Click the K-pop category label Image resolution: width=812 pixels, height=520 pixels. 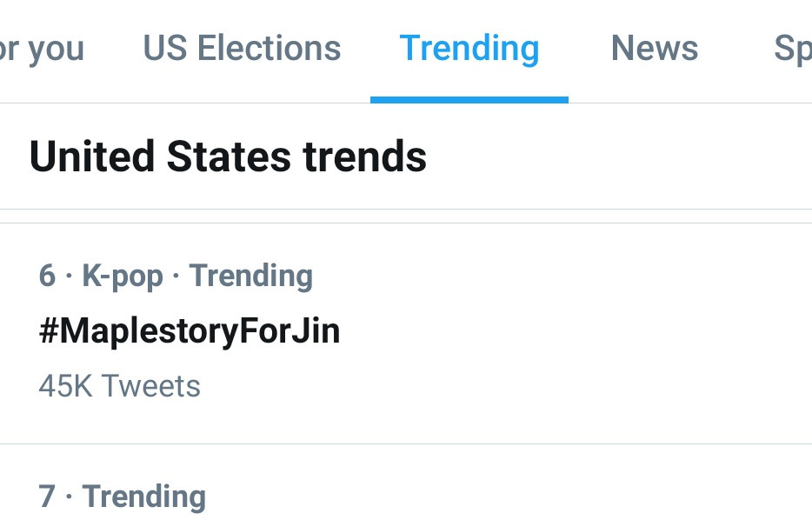[122, 277]
